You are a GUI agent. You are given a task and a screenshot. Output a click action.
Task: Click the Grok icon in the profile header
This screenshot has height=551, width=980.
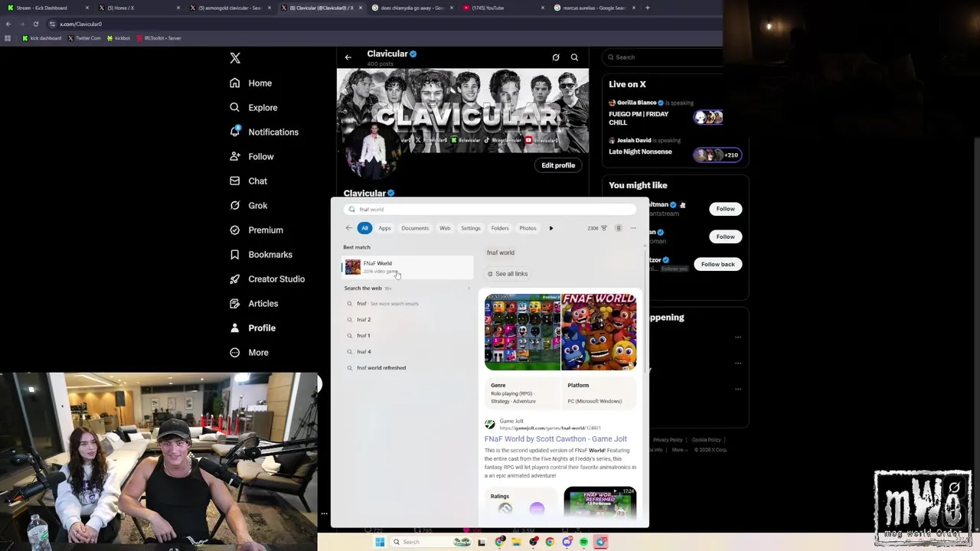(556, 57)
